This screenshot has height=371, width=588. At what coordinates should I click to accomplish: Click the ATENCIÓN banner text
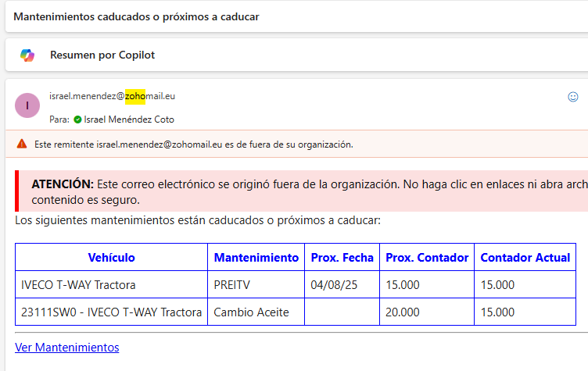pyautogui.click(x=310, y=192)
